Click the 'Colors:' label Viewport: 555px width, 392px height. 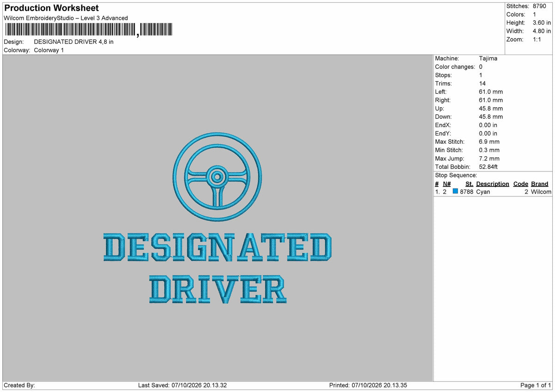click(516, 14)
